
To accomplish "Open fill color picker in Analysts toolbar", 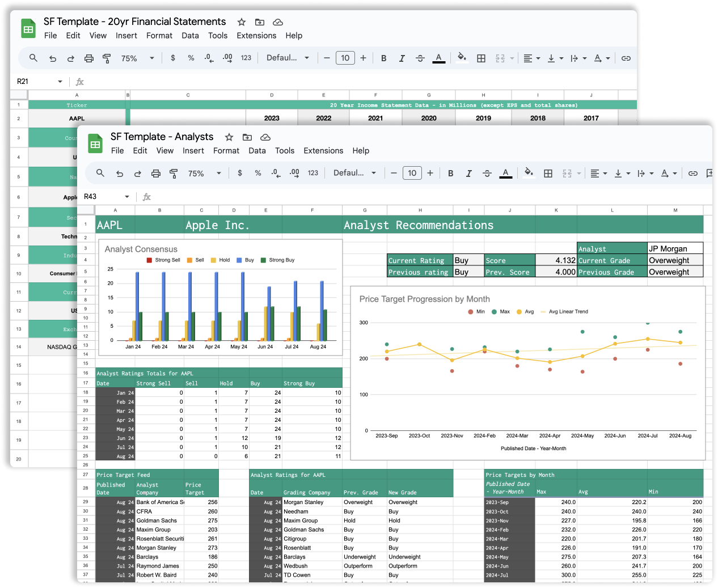I will [x=528, y=172].
